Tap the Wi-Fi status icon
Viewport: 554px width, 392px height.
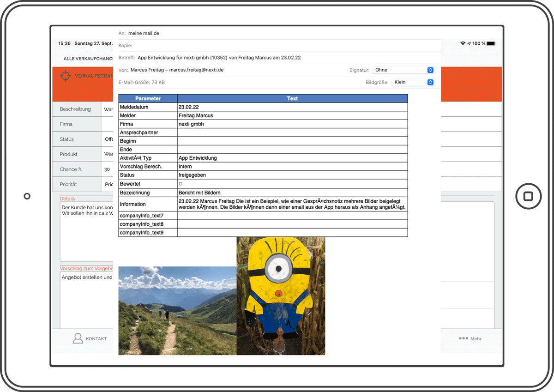(463, 43)
